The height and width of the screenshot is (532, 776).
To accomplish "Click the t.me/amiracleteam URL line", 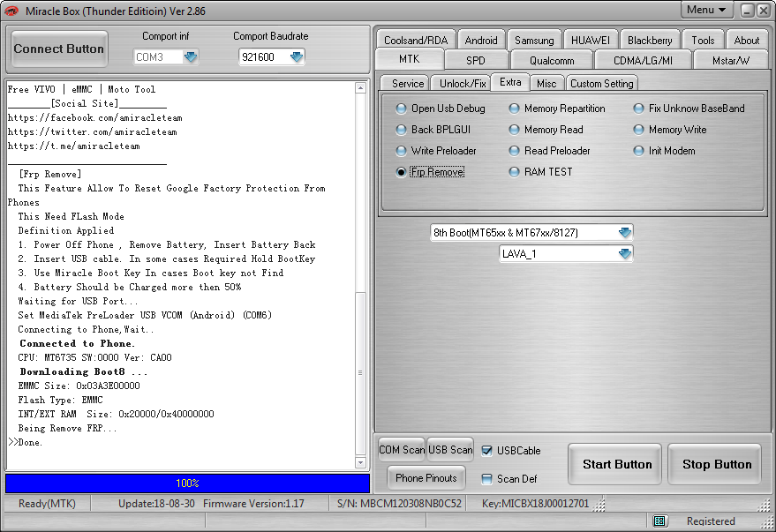I will pos(74,146).
